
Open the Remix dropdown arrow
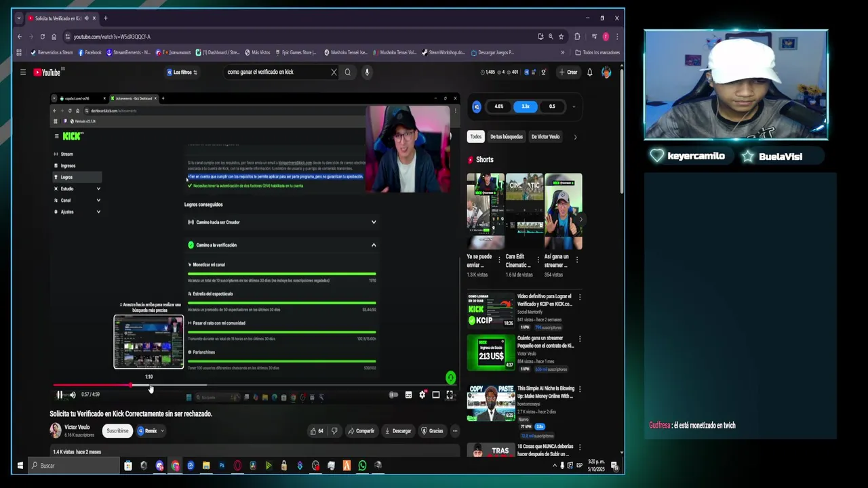click(x=162, y=430)
